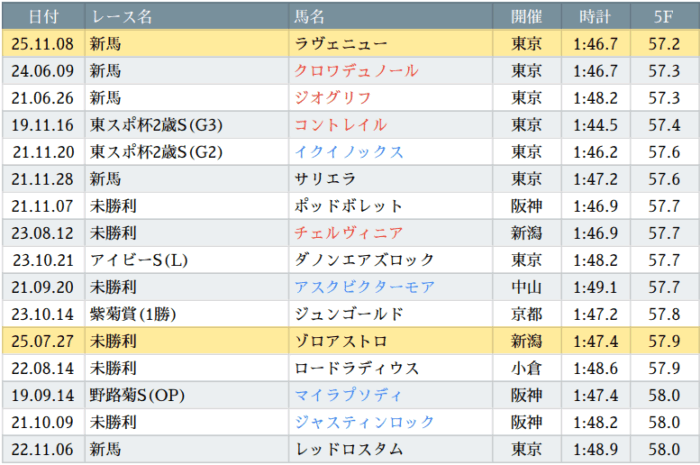Viewport: 700px width, 465px height.
Task: Click the 野路菊S(OP) race name cell
Action: click(x=140, y=395)
